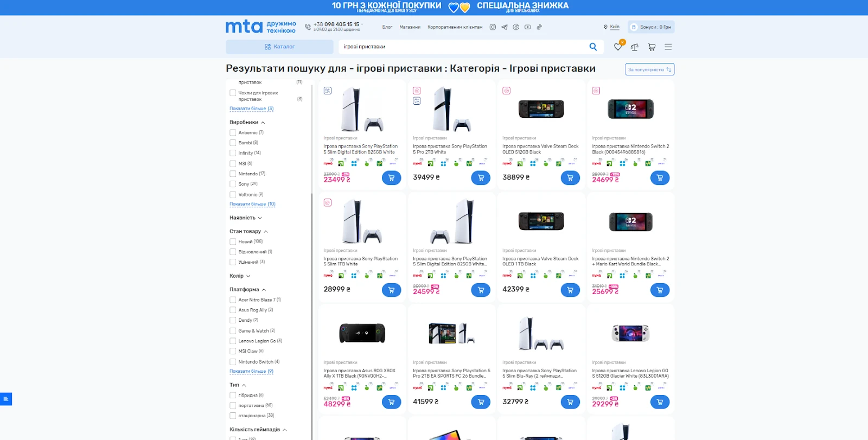Open Valve Steam Deck OLED 512GB Black title
This screenshot has height=440, width=868.
(540, 149)
